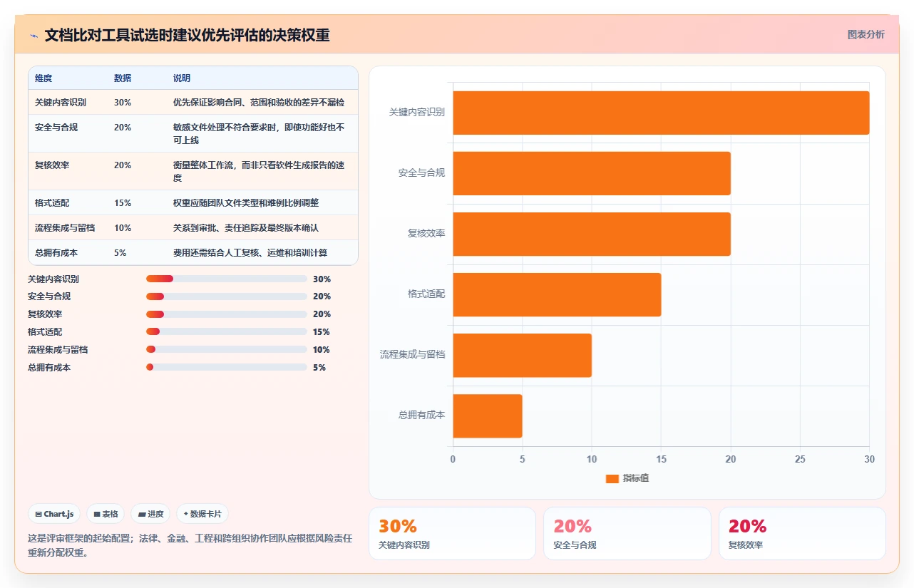The width and height of the screenshot is (914, 588).
Task: Click the 15% label beside 格式适配 progress
Action: pyautogui.click(x=322, y=332)
